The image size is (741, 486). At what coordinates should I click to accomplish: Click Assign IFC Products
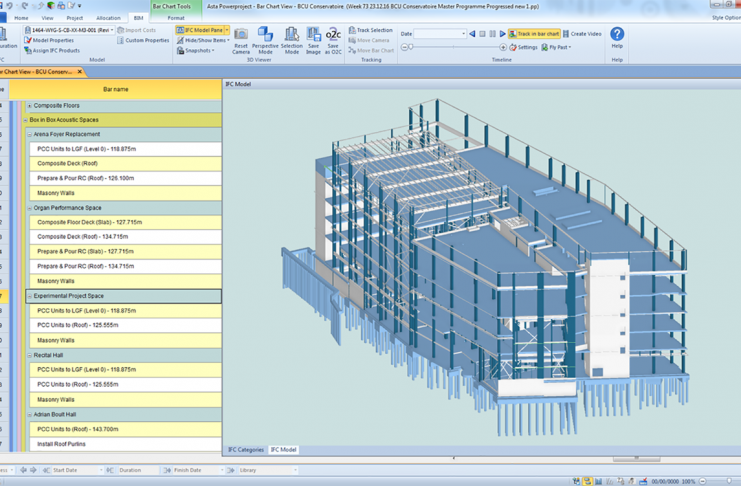pos(53,50)
